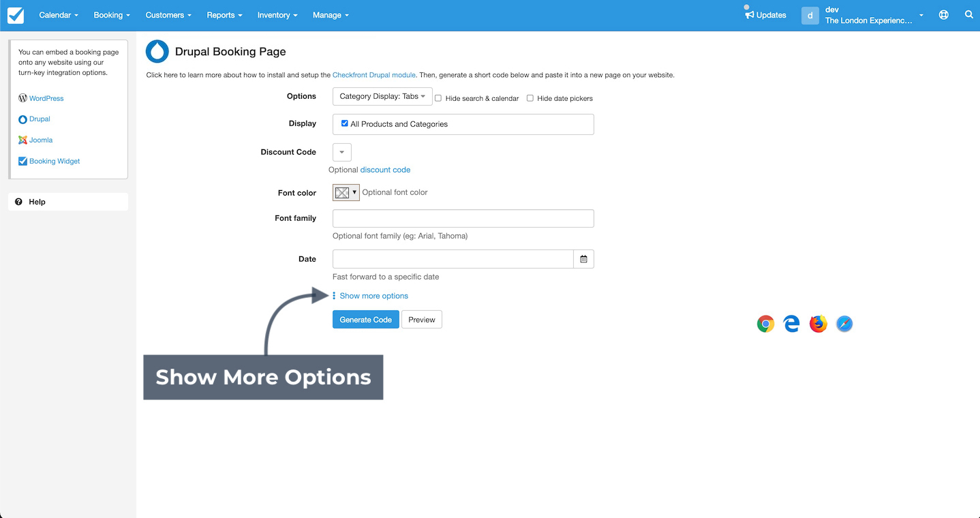Image resolution: width=980 pixels, height=518 pixels.
Task: Open the date picker calendar icon
Action: coord(584,259)
